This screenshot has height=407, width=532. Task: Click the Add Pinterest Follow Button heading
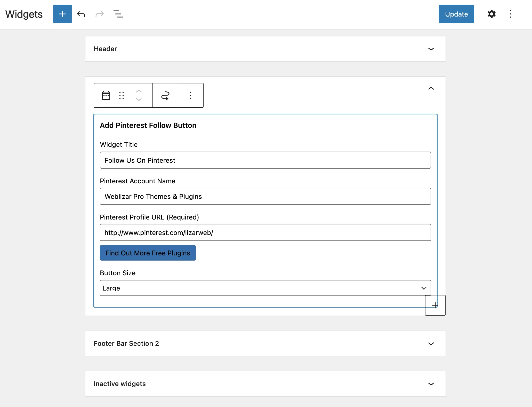[148, 125]
